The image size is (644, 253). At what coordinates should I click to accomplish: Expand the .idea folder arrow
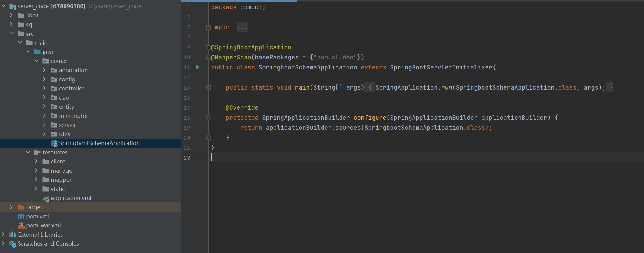tap(11, 15)
